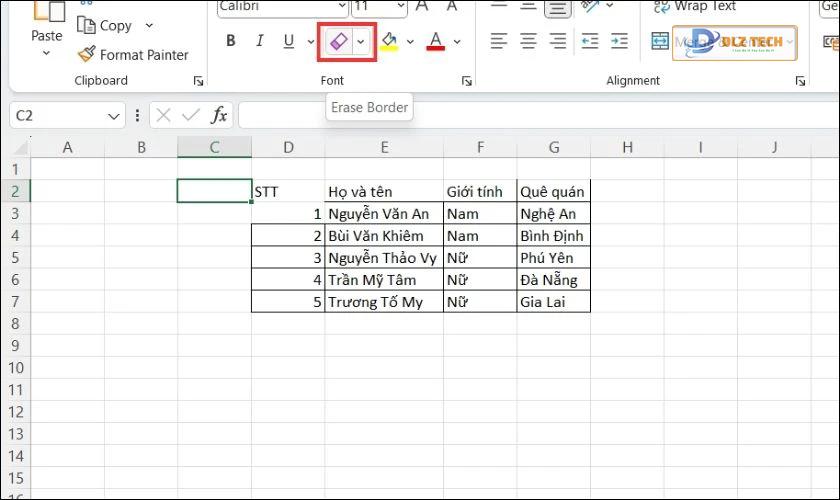Expand the Copy options arrow
This screenshot has width=840, height=500.
point(149,25)
